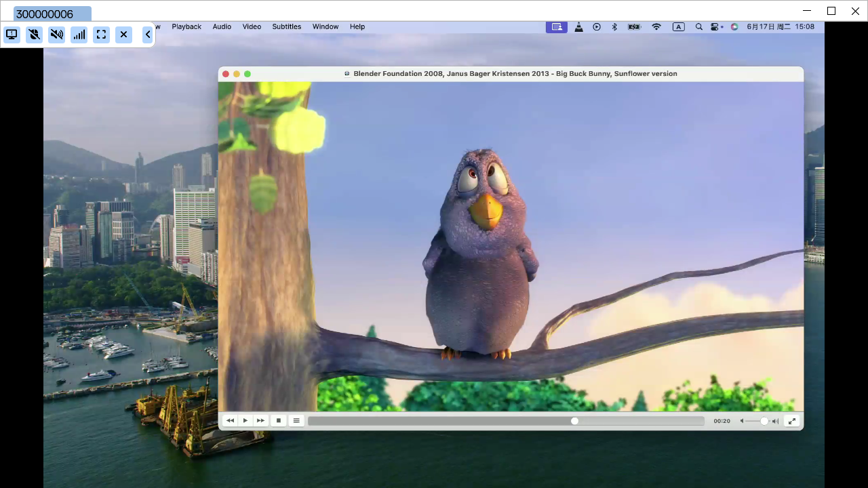Click the 300000006 session tab
Image resolution: width=868 pixels, height=488 pixels.
52,14
